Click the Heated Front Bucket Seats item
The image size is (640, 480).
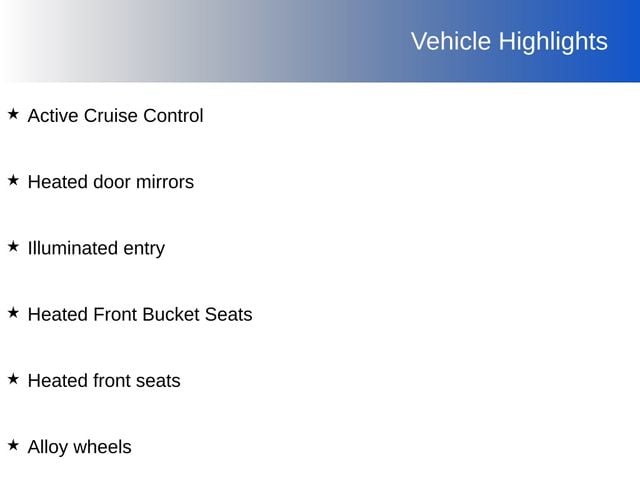(140, 314)
